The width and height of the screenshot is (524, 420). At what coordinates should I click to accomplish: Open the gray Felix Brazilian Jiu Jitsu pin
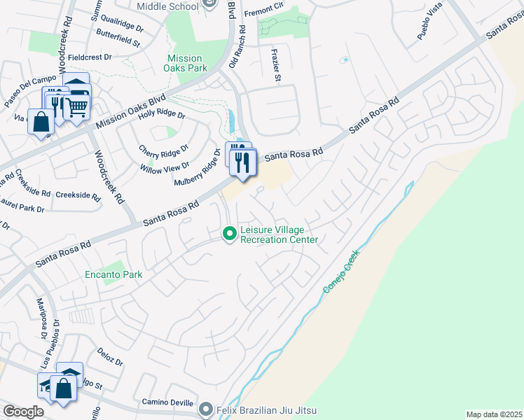(206, 410)
